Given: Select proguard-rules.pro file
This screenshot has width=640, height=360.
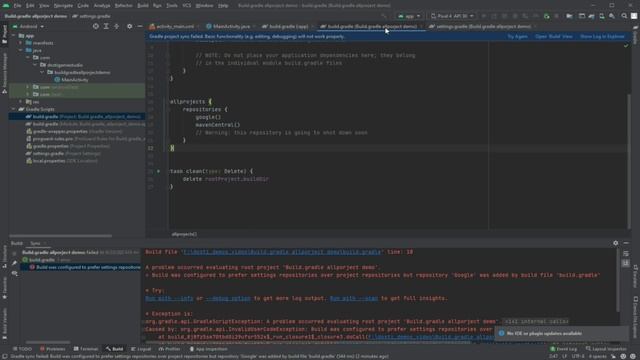Looking at the screenshot, I should 85,139.
